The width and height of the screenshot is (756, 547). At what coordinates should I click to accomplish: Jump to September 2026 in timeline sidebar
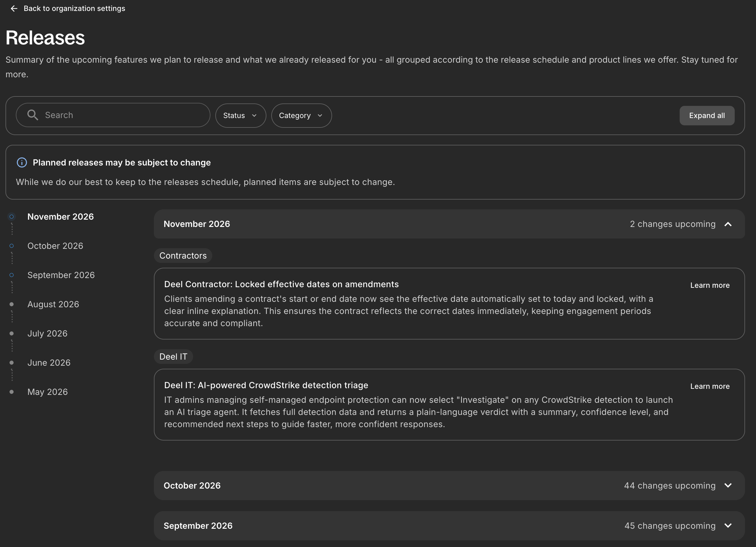(x=61, y=275)
